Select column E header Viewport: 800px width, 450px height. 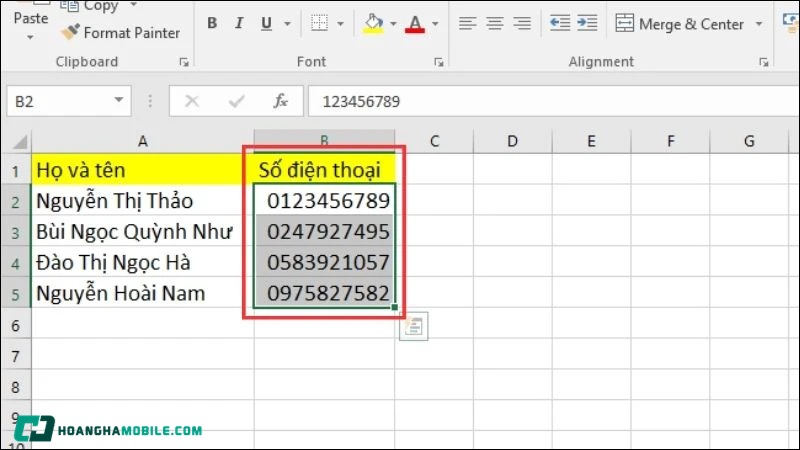(x=591, y=141)
